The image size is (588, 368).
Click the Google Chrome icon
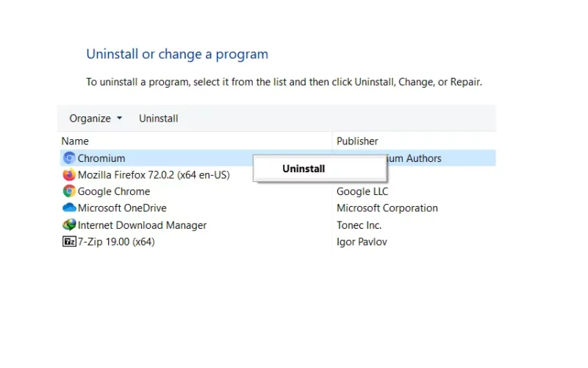[69, 191]
